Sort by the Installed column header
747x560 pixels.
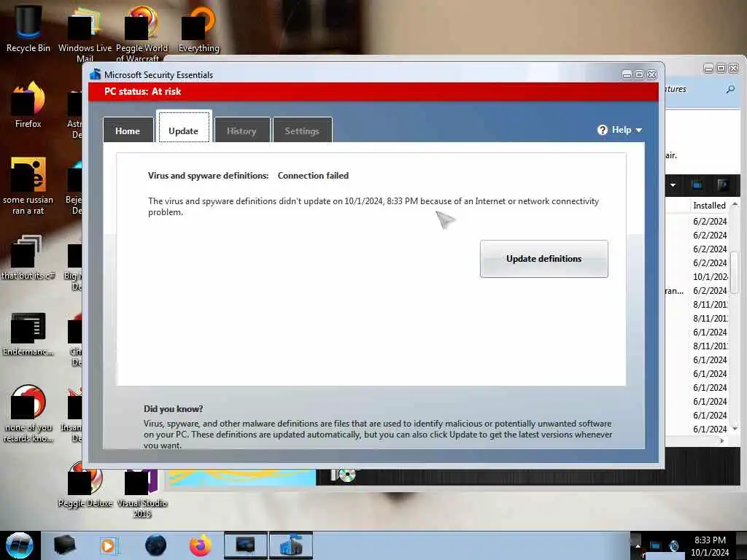[x=709, y=205]
